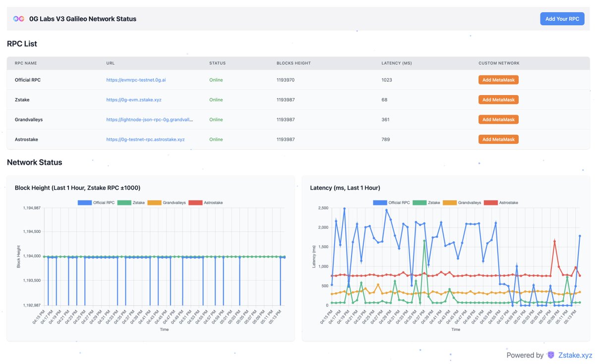Click the 0G Labs V3 Galileo Network Status title
595x364 pixels.
83,19
